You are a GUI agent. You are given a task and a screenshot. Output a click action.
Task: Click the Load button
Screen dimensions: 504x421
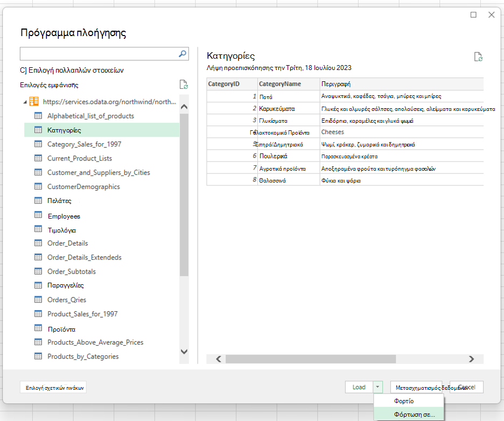pos(359,387)
